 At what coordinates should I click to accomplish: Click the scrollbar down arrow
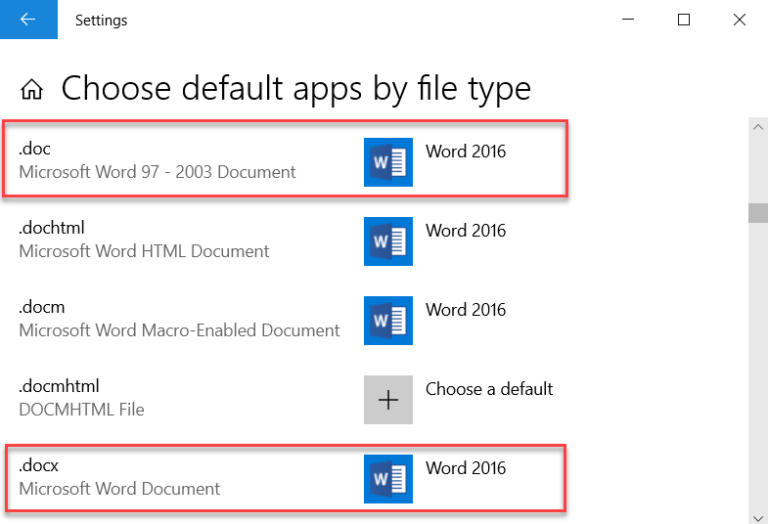758,517
